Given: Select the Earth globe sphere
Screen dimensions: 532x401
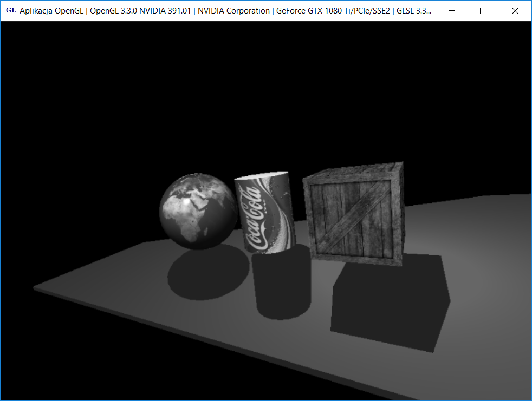Looking at the screenshot, I should click(x=198, y=212).
